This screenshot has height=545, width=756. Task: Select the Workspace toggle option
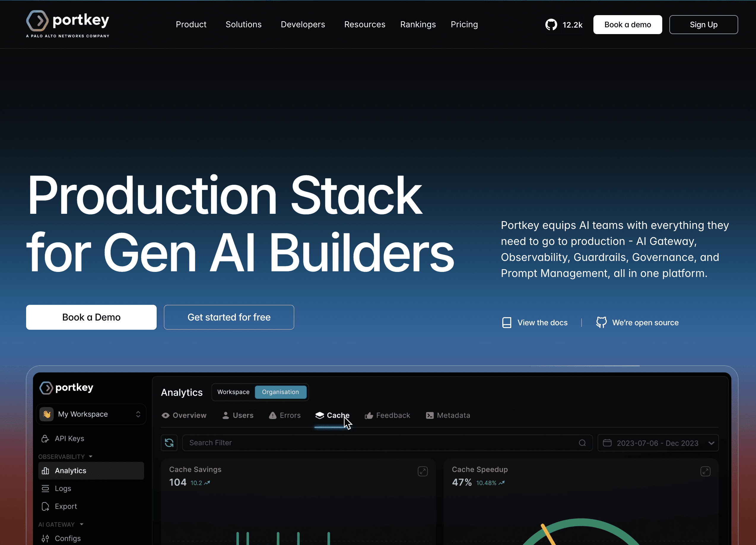(x=233, y=392)
